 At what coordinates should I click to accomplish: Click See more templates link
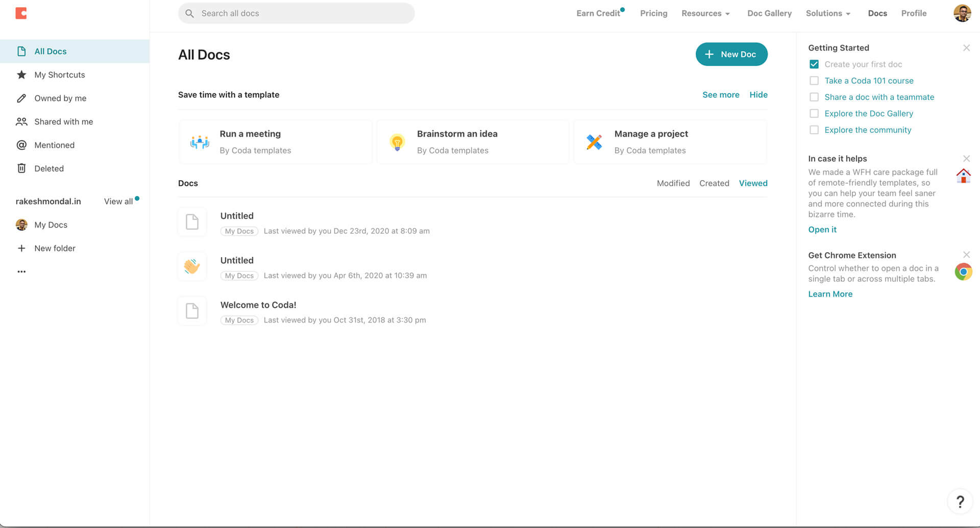(721, 94)
